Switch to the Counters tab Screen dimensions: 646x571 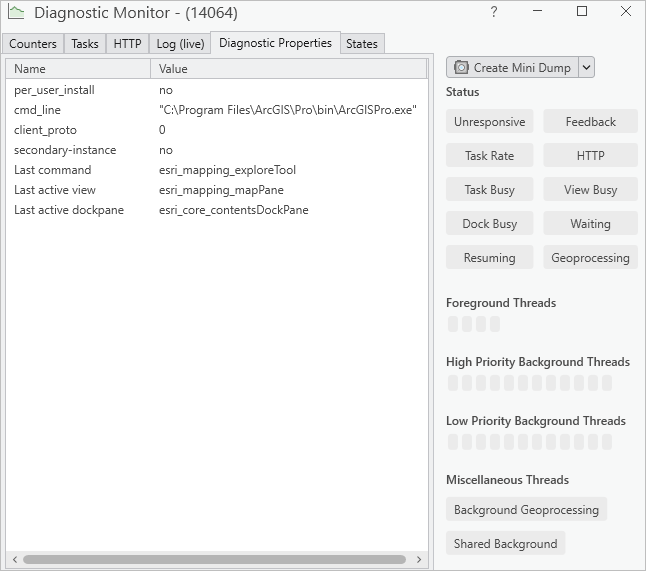33,44
